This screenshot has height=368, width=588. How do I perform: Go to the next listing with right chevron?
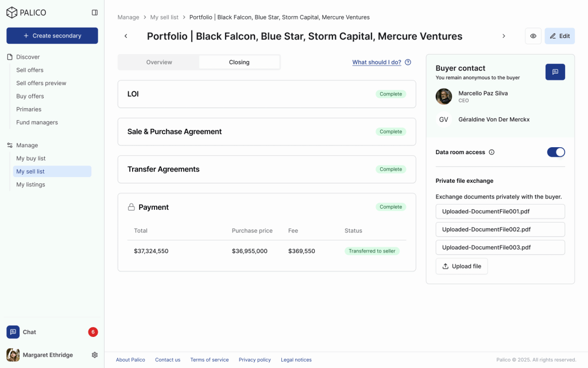[504, 36]
